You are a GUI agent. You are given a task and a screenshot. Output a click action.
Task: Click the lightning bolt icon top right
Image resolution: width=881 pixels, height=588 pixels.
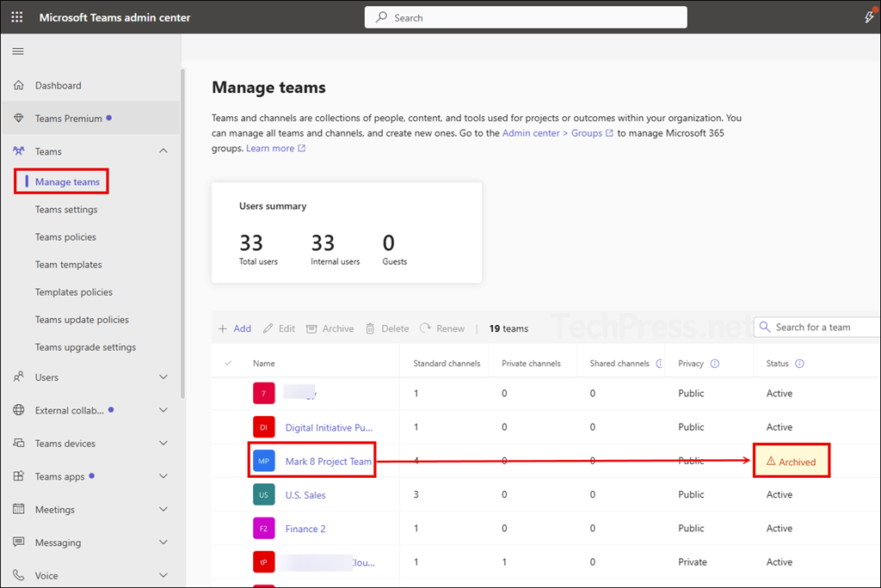click(870, 16)
